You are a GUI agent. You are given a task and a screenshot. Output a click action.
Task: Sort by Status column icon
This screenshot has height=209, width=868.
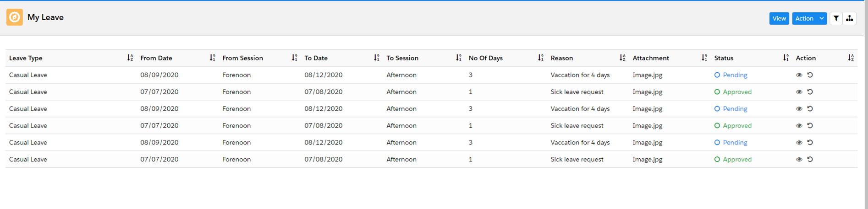click(786, 58)
